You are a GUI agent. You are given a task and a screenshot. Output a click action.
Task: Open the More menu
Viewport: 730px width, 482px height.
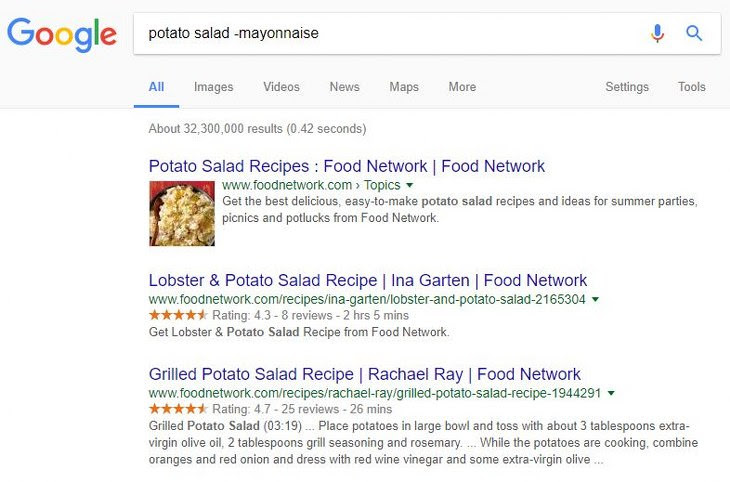point(462,87)
